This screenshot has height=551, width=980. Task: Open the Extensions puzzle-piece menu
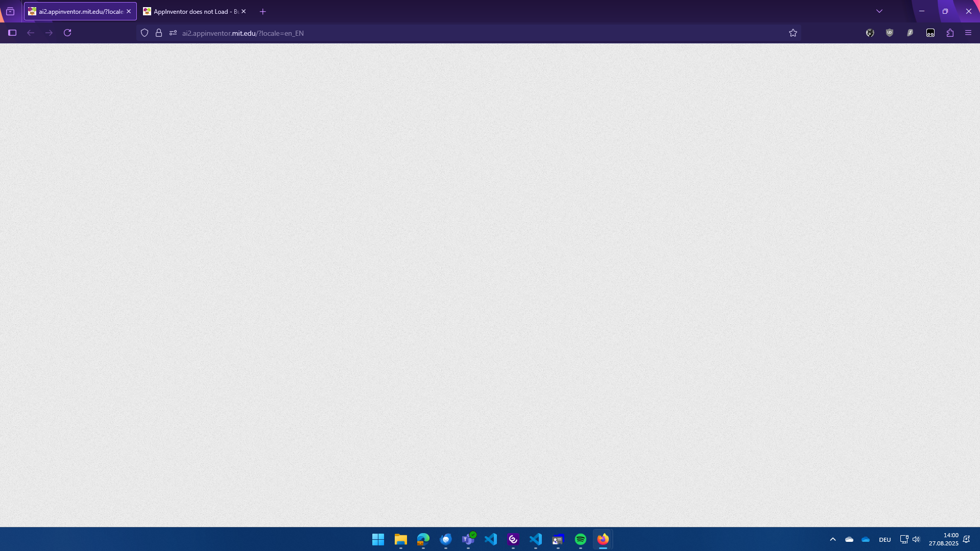950,33
